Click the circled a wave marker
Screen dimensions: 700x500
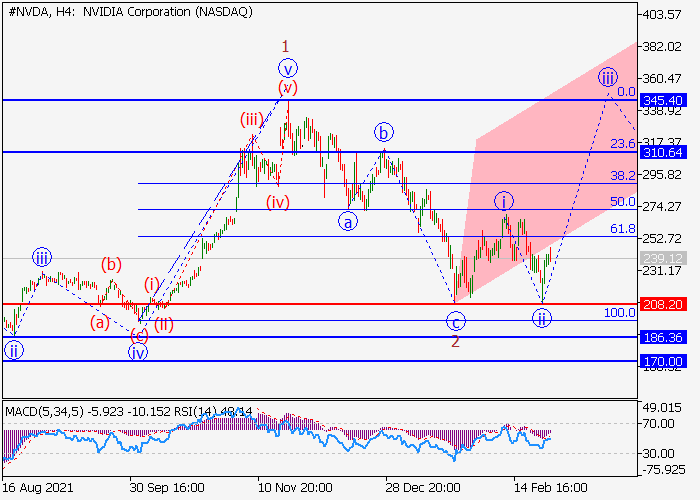tap(348, 222)
